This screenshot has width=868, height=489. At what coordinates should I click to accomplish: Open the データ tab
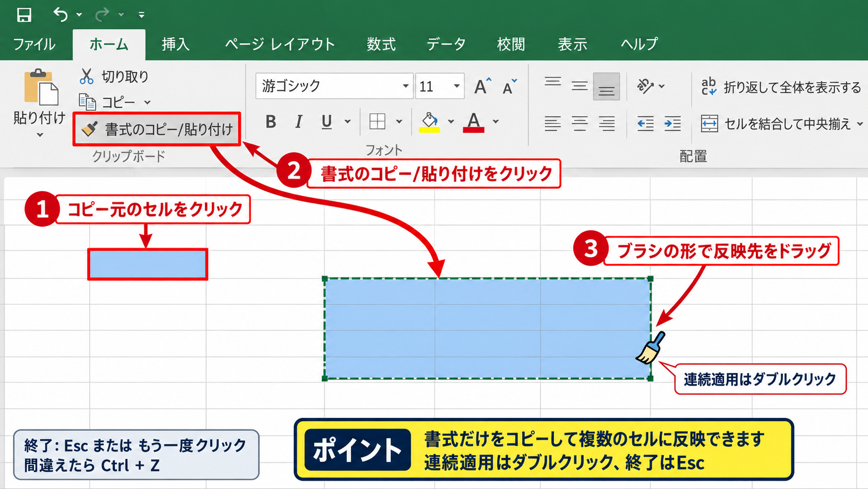(x=446, y=44)
